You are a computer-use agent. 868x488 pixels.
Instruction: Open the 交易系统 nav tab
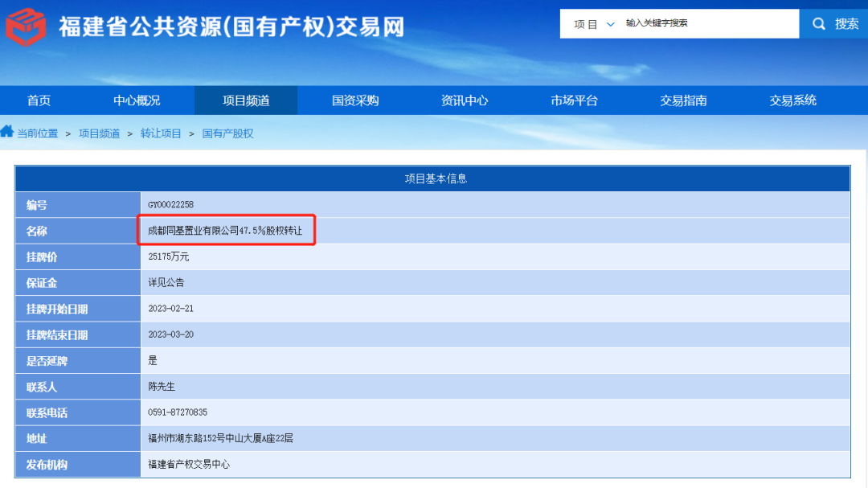point(792,100)
